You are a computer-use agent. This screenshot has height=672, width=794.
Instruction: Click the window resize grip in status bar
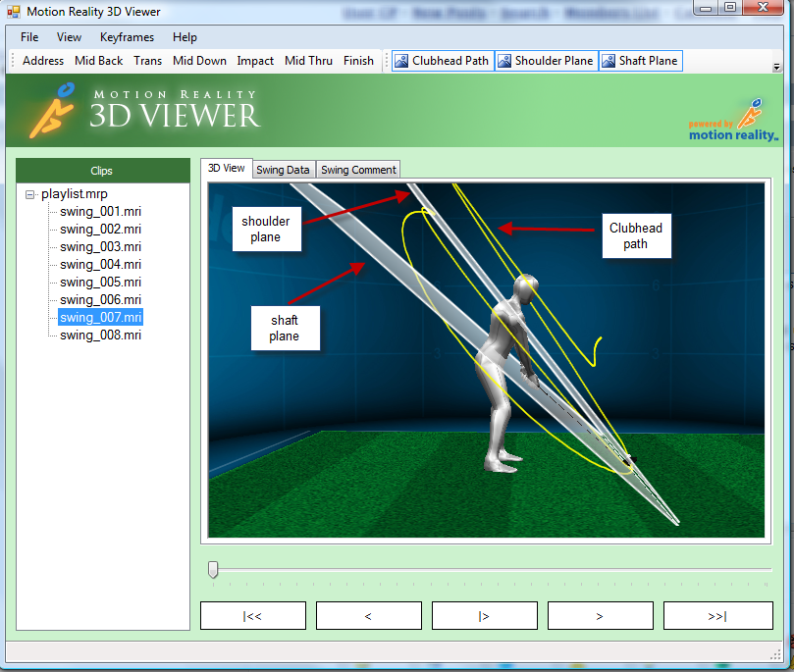click(775, 654)
